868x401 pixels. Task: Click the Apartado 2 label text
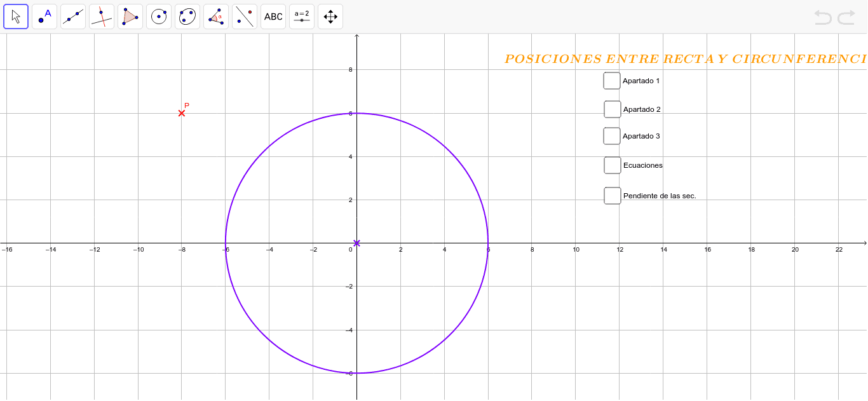(x=642, y=109)
